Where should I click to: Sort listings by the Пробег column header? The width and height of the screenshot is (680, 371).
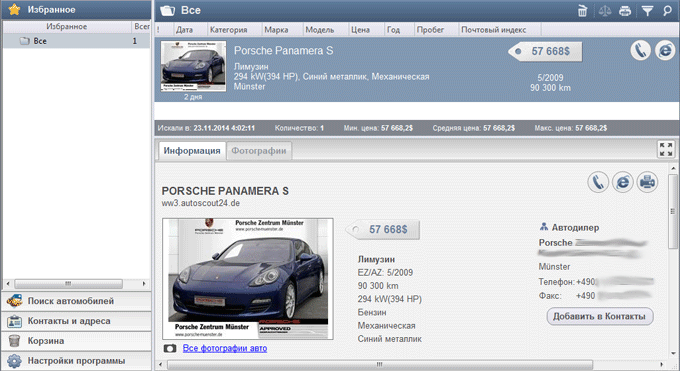pos(430,30)
